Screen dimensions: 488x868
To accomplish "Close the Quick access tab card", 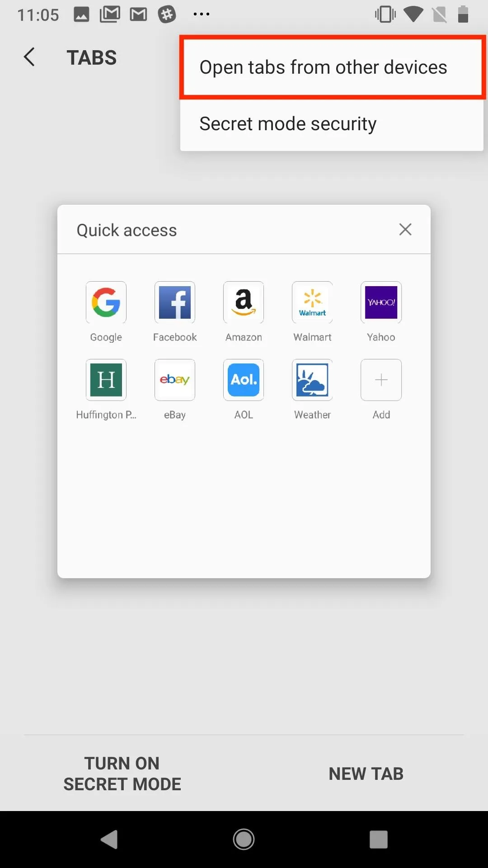I will (405, 229).
